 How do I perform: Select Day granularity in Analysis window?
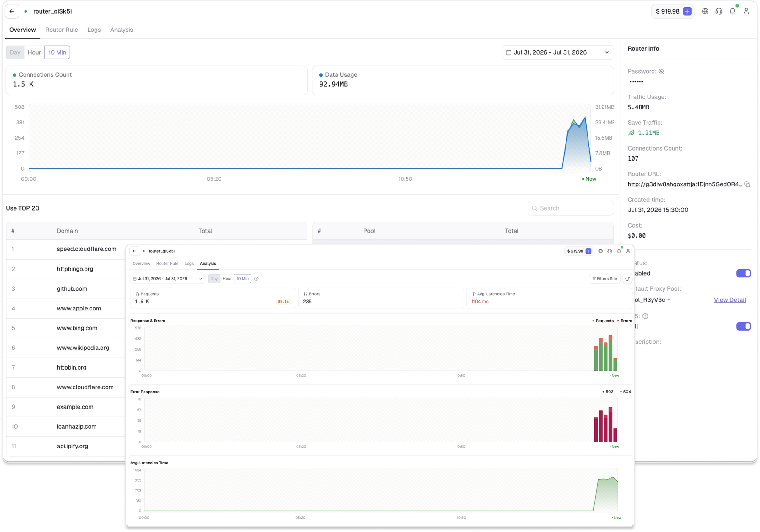click(214, 279)
